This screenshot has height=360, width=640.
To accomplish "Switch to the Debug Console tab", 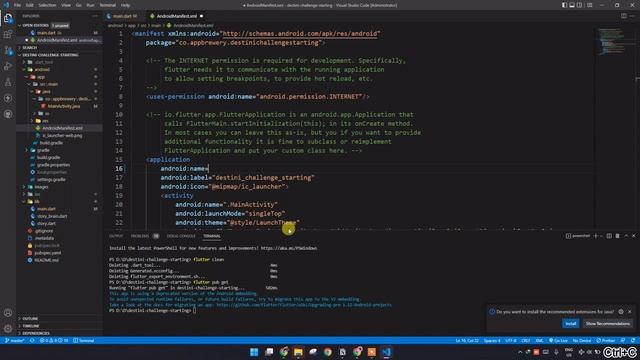I will click(181, 236).
